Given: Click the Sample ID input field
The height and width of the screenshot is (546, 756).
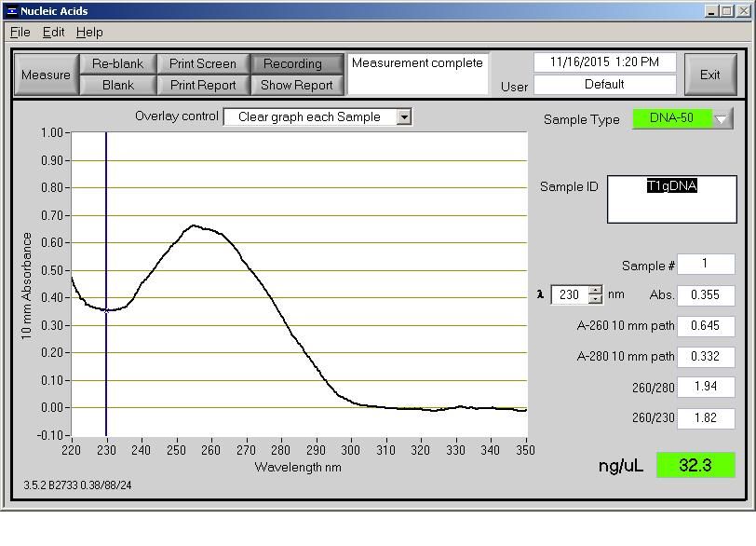Looking at the screenshot, I should [x=671, y=199].
